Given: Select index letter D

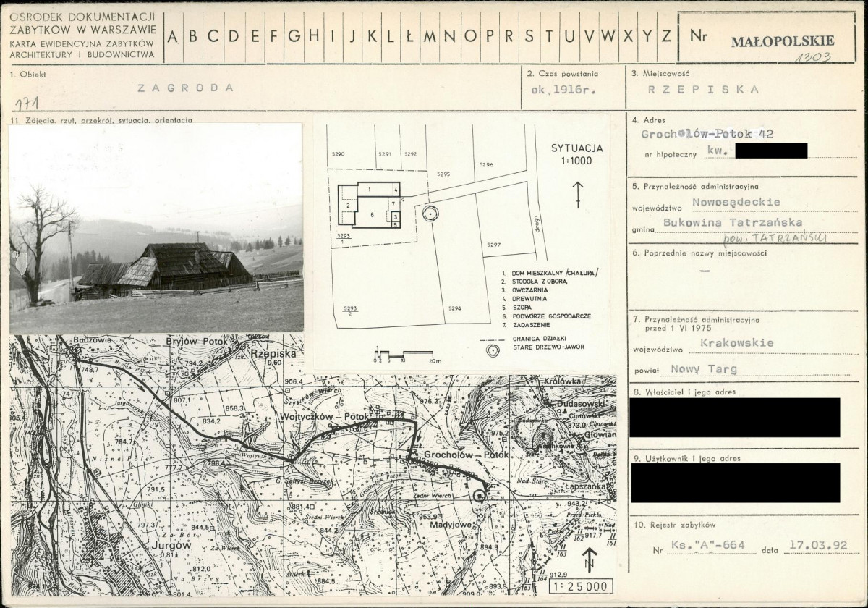Looking at the screenshot, I should click(234, 36).
